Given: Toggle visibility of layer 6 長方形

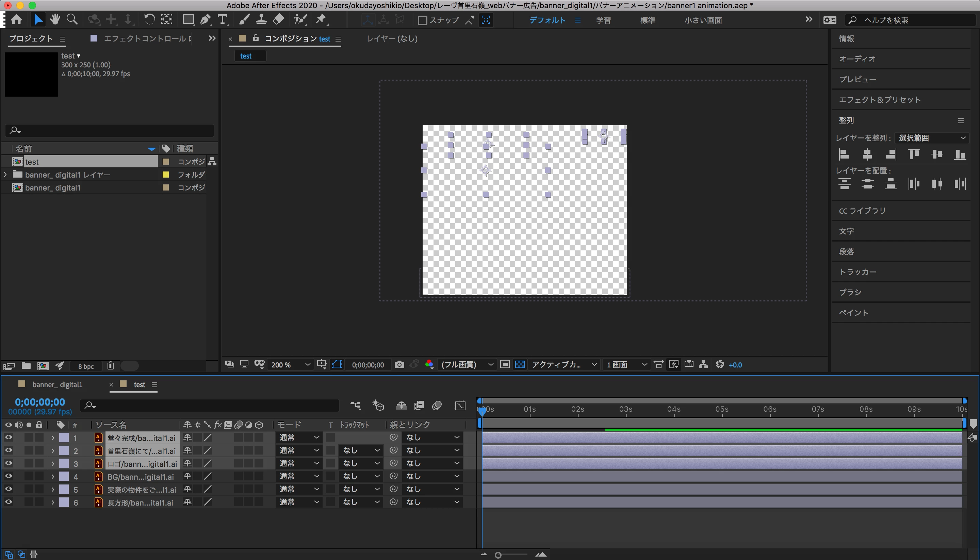Looking at the screenshot, I should tap(9, 502).
